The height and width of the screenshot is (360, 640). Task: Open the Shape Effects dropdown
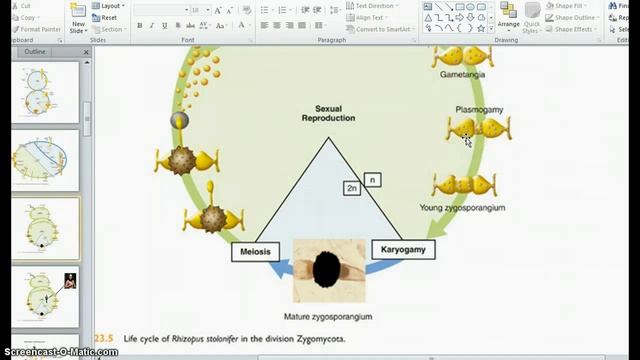[571, 29]
